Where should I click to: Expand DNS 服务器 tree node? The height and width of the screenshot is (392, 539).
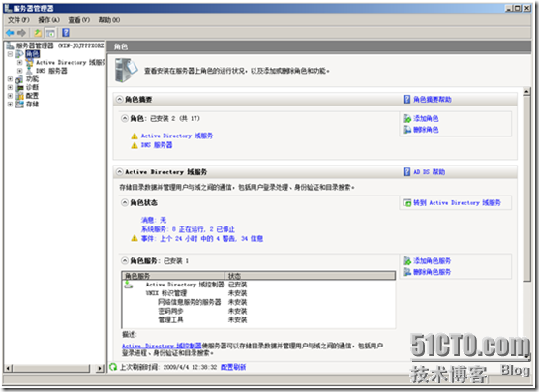tap(19, 71)
